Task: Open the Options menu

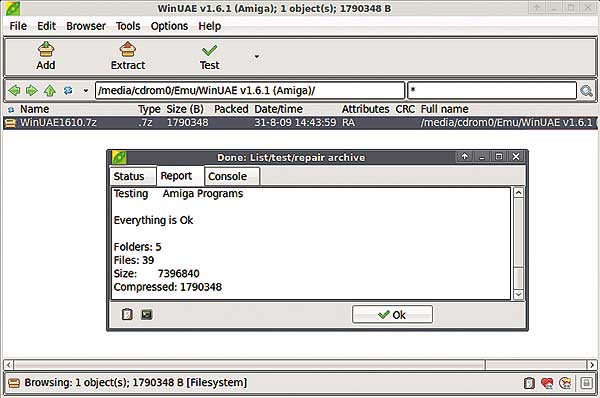Action: coord(169,26)
